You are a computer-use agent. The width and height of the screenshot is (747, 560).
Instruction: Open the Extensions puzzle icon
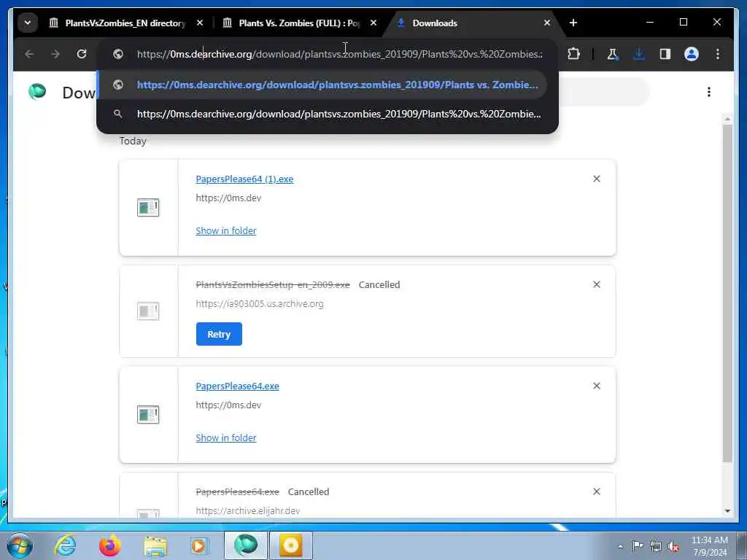click(x=573, y=54)
